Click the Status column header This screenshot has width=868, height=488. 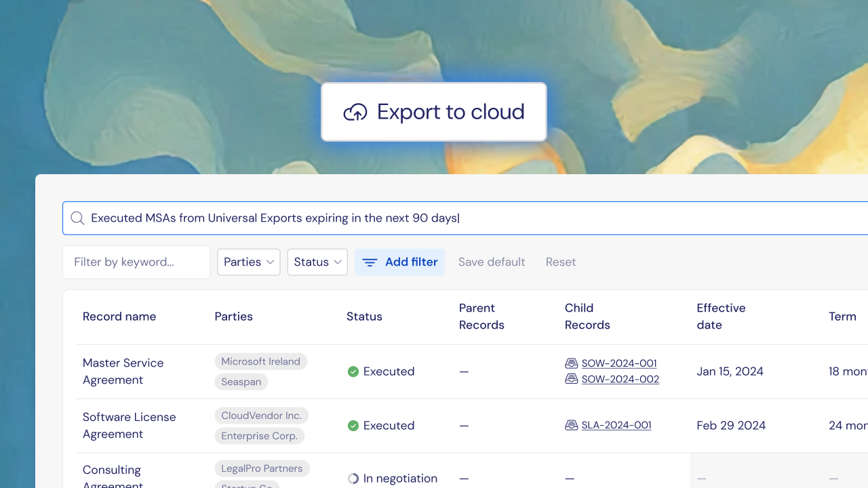(364, 317)
